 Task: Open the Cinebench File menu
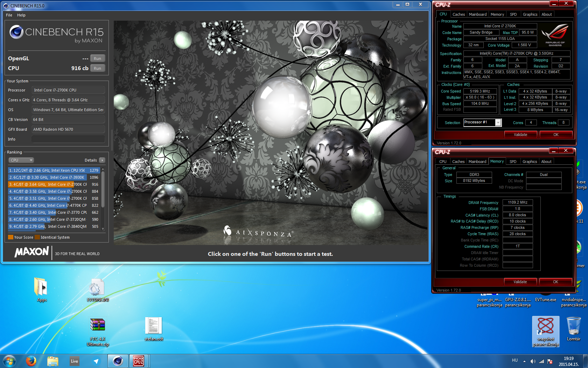(x=9, y=15)
